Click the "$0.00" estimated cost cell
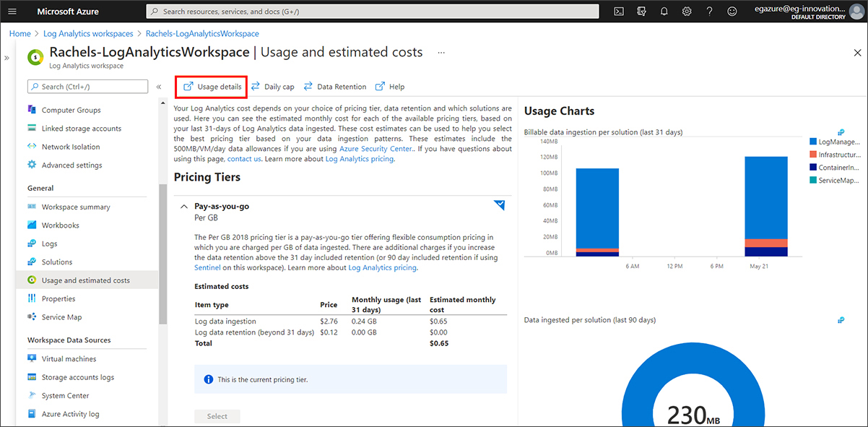This screenshot has width=868, height=427. pos(438,332)
